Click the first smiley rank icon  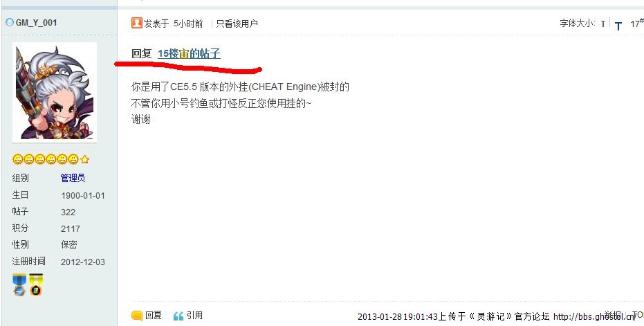pyautogui.click(x=17, y=159)
